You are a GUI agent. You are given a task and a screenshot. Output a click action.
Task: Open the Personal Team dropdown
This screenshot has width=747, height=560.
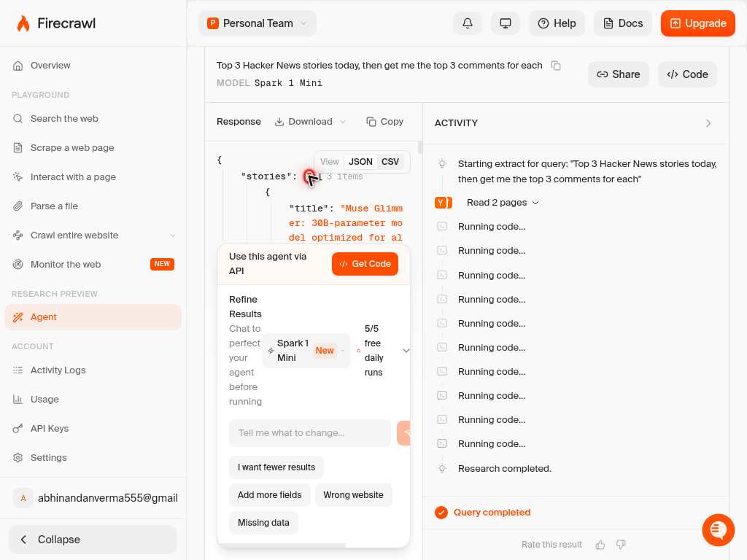point(258,23)
